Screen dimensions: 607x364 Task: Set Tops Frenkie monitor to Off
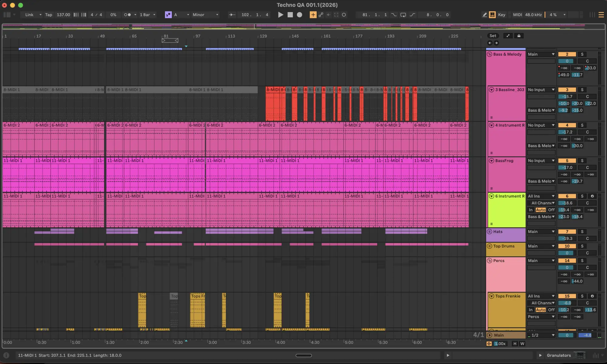(x=551, y=310)
